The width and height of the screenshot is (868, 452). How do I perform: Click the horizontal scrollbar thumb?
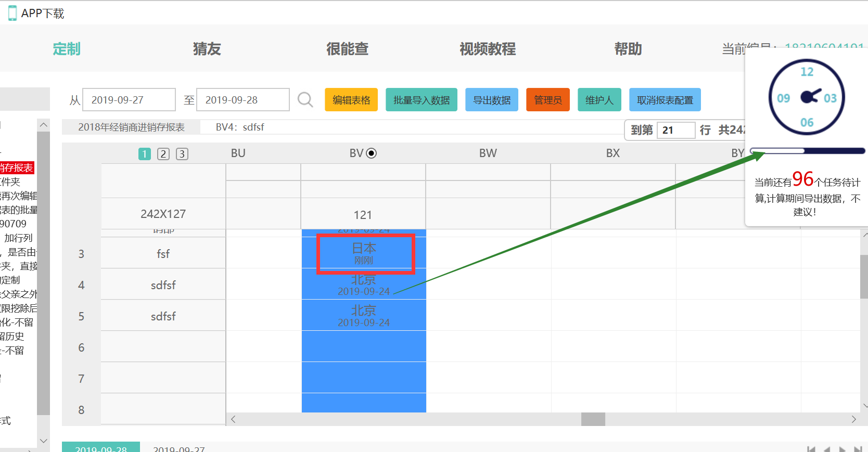[x=593, y=419]
